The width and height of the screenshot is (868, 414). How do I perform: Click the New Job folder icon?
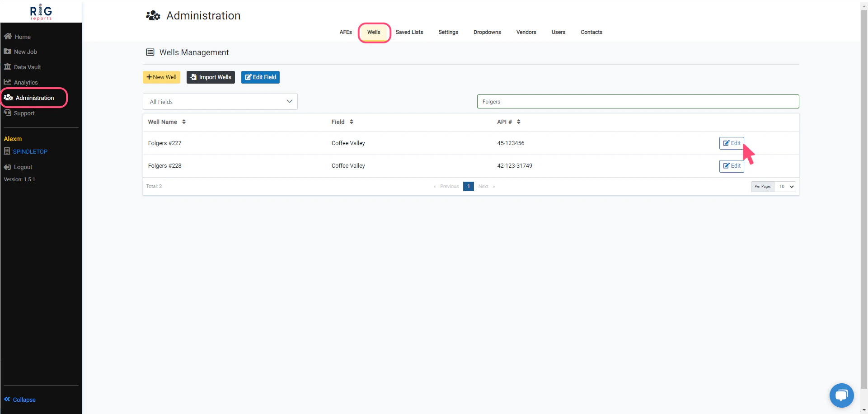pyautogui.click(x=7, y=51)
